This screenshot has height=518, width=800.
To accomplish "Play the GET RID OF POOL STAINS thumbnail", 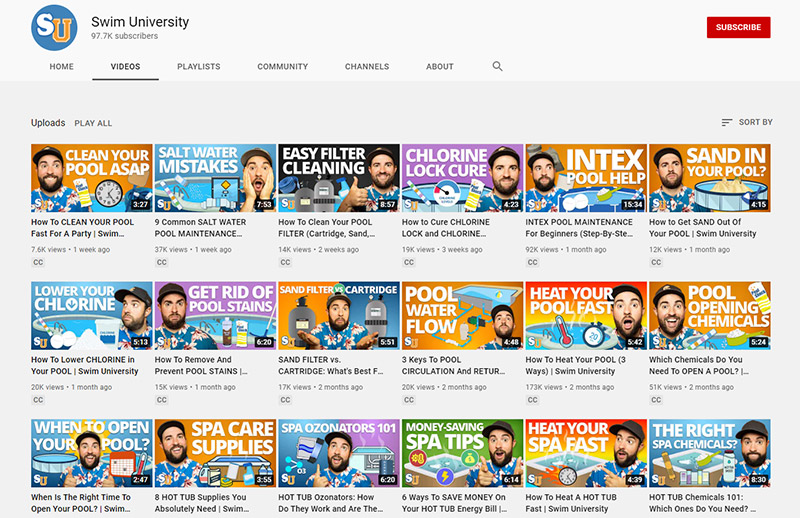I will point(215,316).
